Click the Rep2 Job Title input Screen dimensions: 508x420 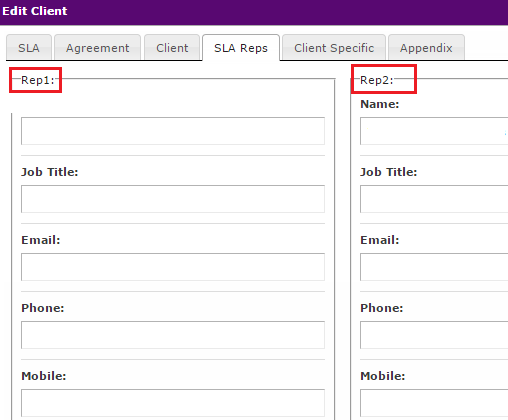[x=434, y=199]
